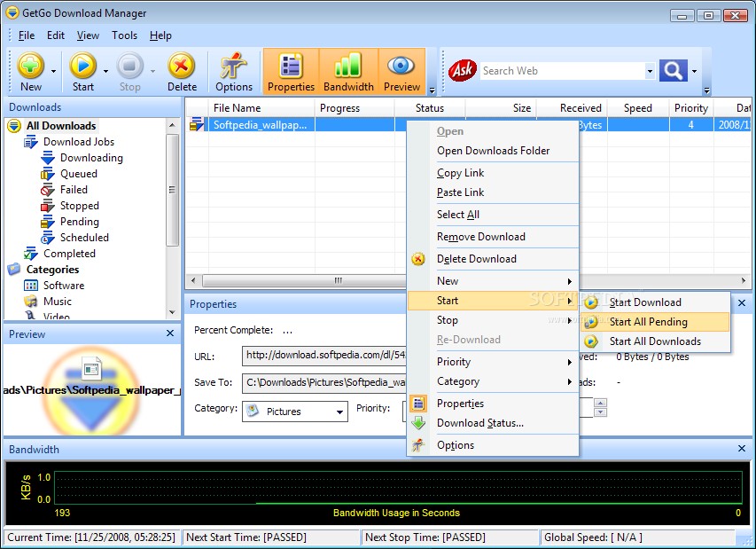Select the Stopped filter item
Screen dimensions: 756x549
click(80, 206)
